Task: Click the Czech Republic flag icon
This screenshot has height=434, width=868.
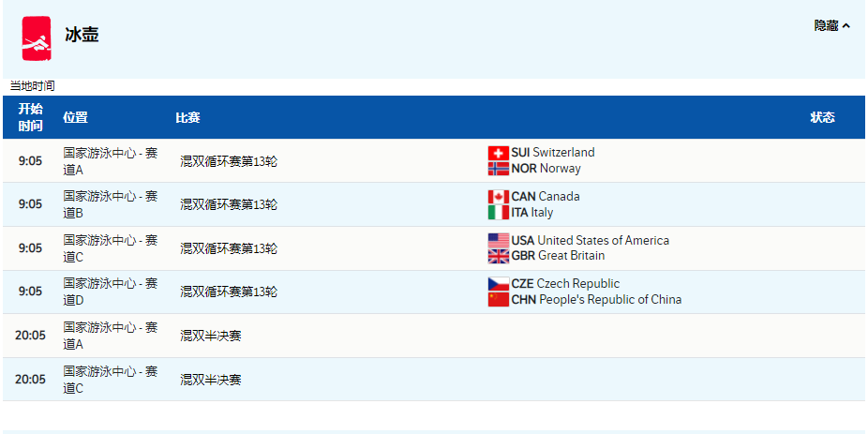Action: point(498,284)
